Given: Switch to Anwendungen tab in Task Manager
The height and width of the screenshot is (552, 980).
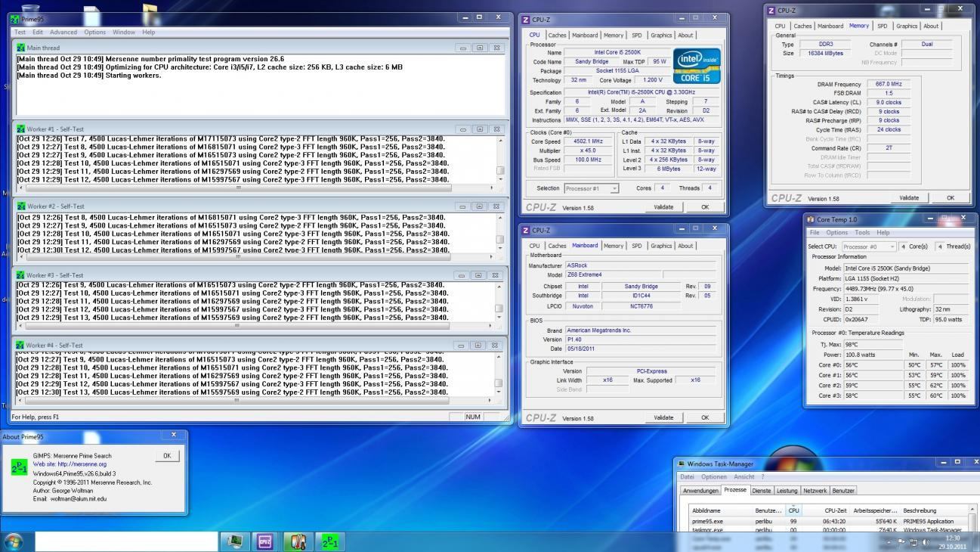Looking at the screenshot, I should tap(700, 491).
